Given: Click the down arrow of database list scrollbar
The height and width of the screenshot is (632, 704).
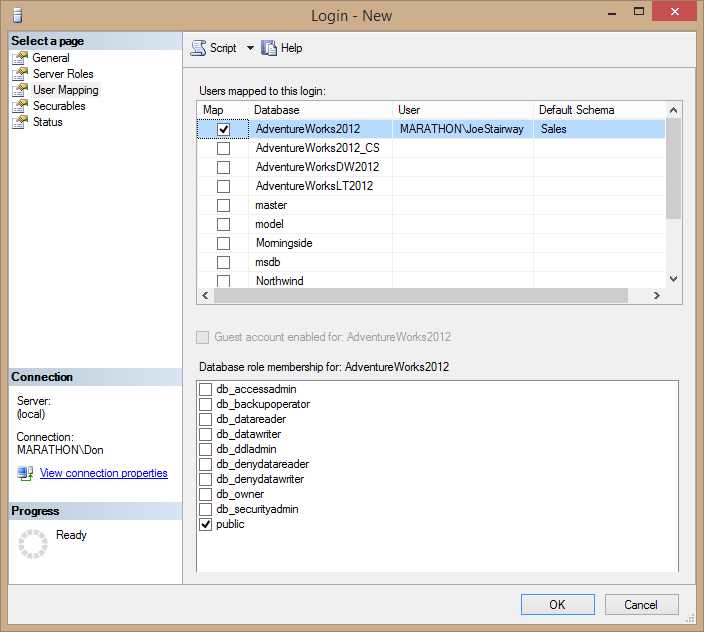Looking at the screenshot, I should pyautogui.click(x=673, y=279).
